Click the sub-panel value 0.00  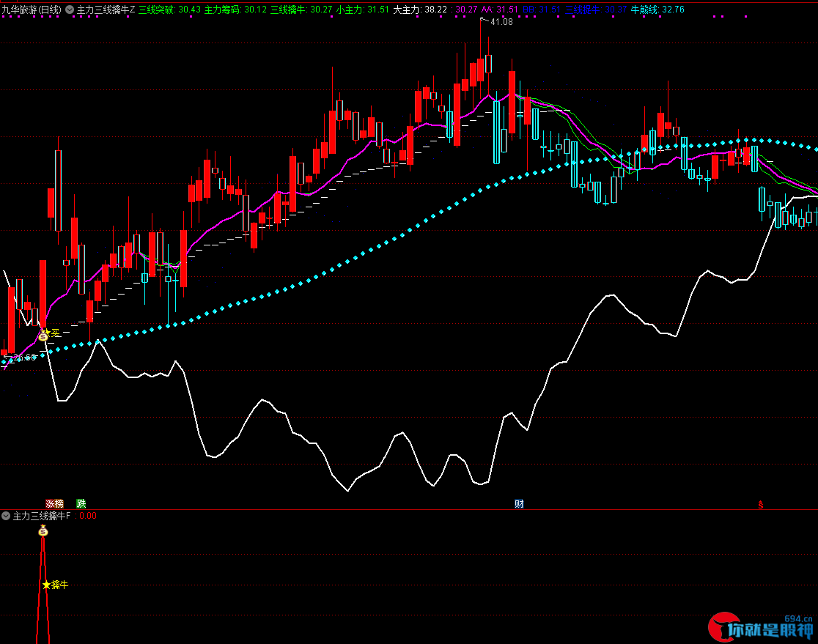88,516
